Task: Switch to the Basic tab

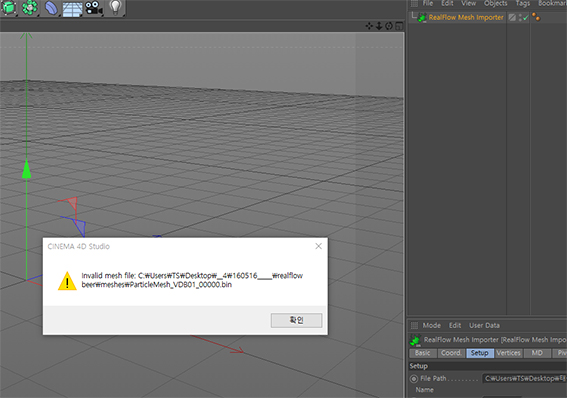Action: [423, 353]
